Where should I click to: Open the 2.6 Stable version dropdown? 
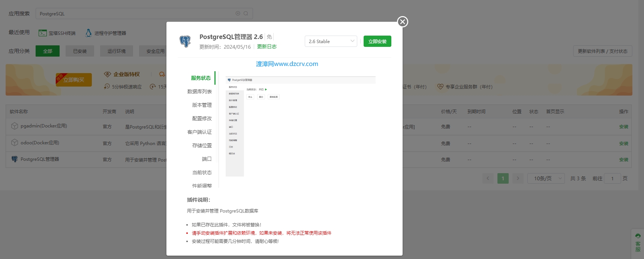331,41
